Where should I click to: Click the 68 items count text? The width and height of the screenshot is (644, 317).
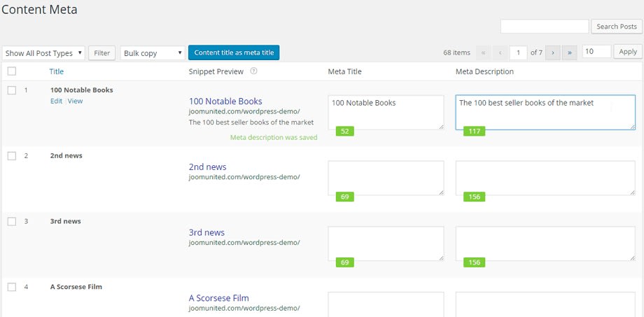point(456,52)
